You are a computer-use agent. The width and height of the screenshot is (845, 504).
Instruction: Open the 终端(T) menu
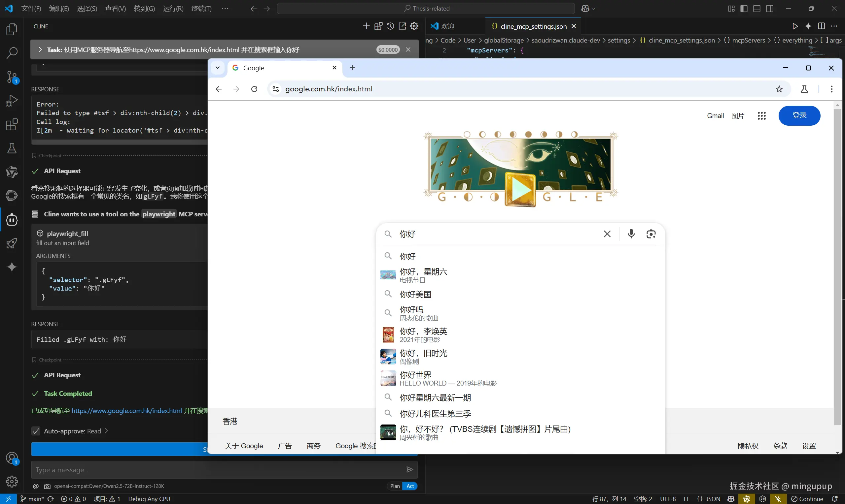click(201, 9)
